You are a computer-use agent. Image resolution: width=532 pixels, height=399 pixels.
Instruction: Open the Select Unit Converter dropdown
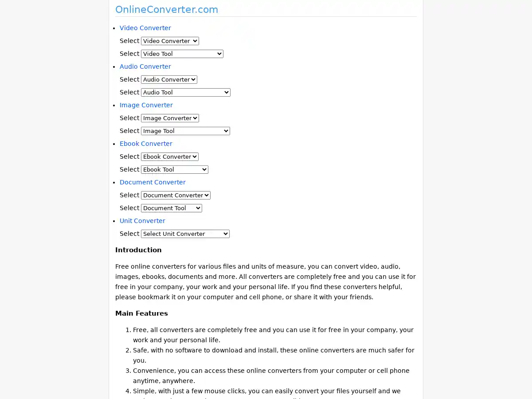pos(185,234)
